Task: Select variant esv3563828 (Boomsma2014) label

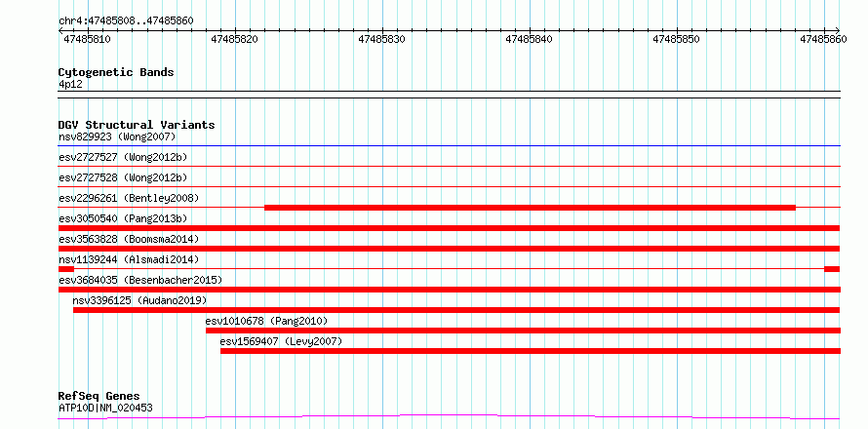Action: click(129, 239)
